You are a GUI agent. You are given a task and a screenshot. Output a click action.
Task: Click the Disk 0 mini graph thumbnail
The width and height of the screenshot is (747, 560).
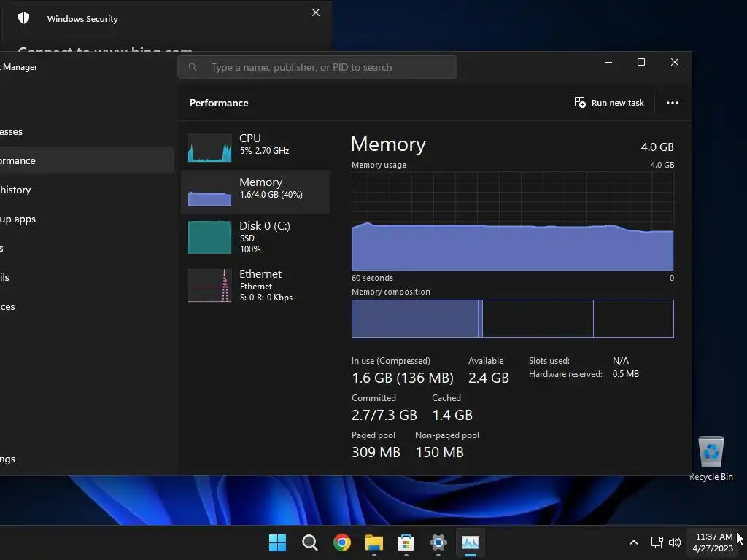pos(209,237)
